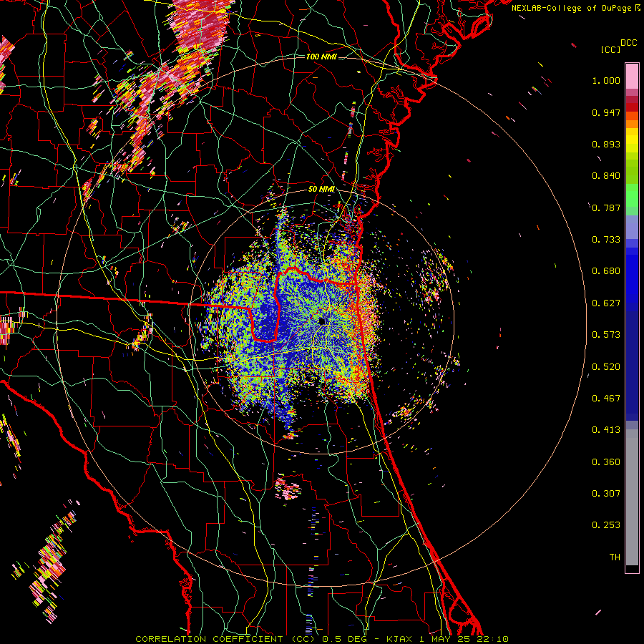Pick the pink color band beside 1.000
644x644 pixels.
pos(632,77)
